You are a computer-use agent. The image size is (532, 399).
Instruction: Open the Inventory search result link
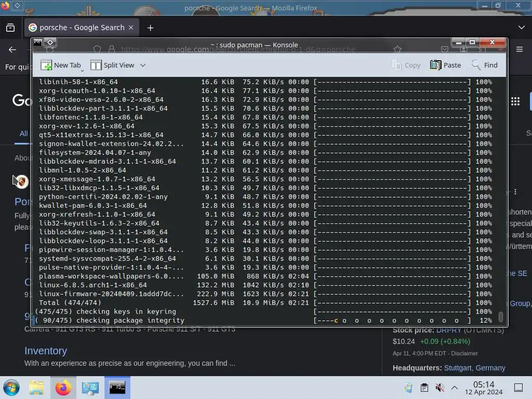point(46,351)
